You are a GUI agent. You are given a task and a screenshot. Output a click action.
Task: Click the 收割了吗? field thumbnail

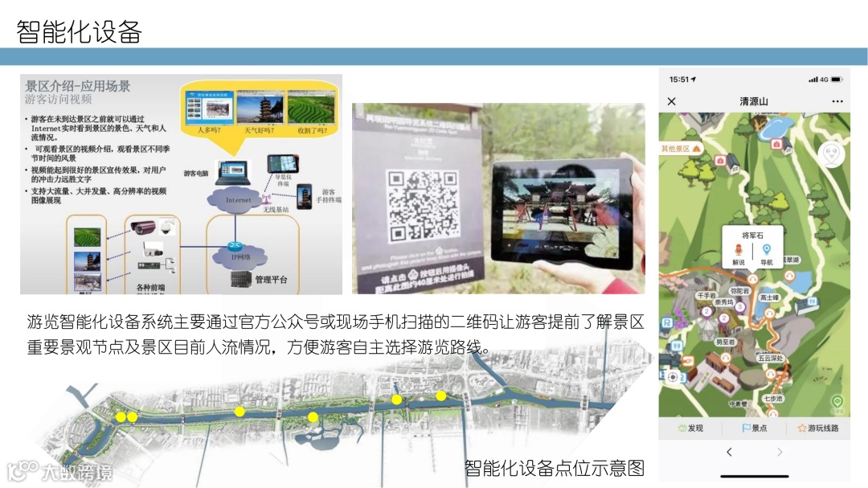(x=312, y=109)
